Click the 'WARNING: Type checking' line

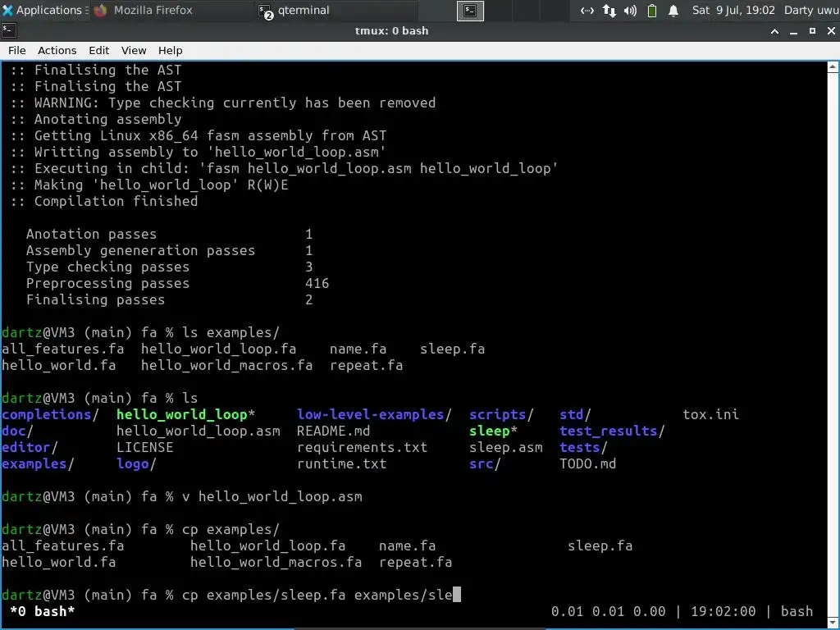point(223,103)
